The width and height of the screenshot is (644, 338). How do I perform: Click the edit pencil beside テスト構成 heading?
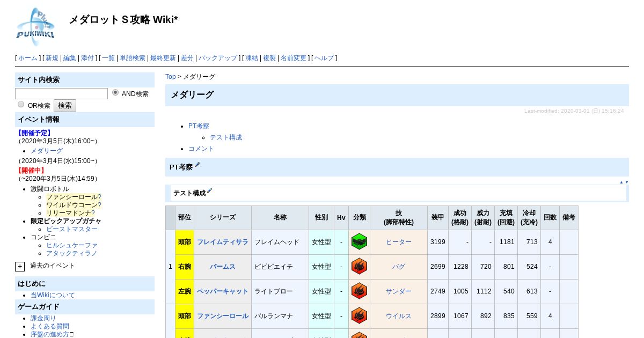point(210,190)
